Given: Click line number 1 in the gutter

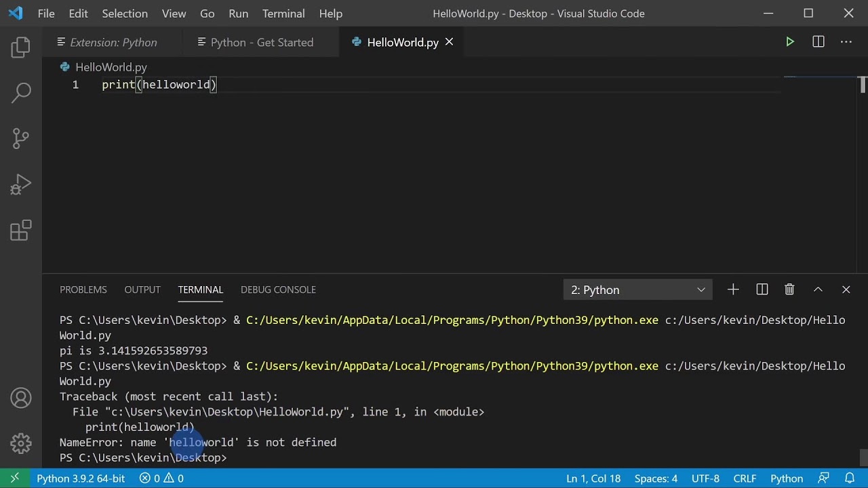Looking at the screenshot, I should tap(75, 85).
